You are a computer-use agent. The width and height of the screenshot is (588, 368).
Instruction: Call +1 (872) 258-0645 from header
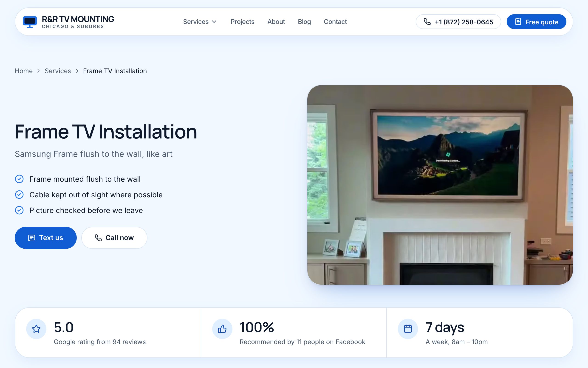458,22
